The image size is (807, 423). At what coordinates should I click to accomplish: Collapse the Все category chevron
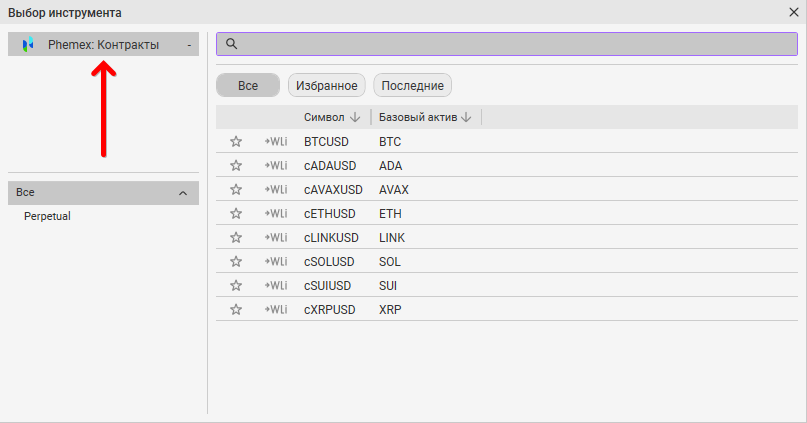coord(183,192)
